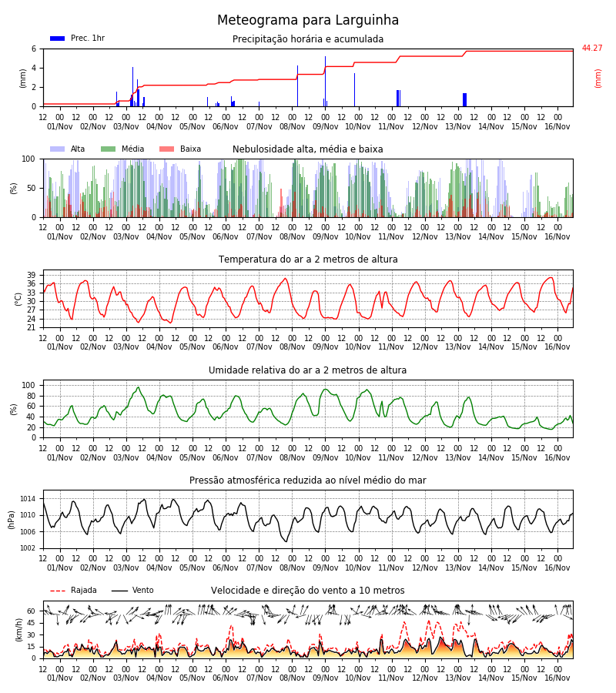Click the Nebulosidade alta, média e baixa heading
The width and height of the screenshot is (616, 693).
pyautogui.click(x=308, y=149)
